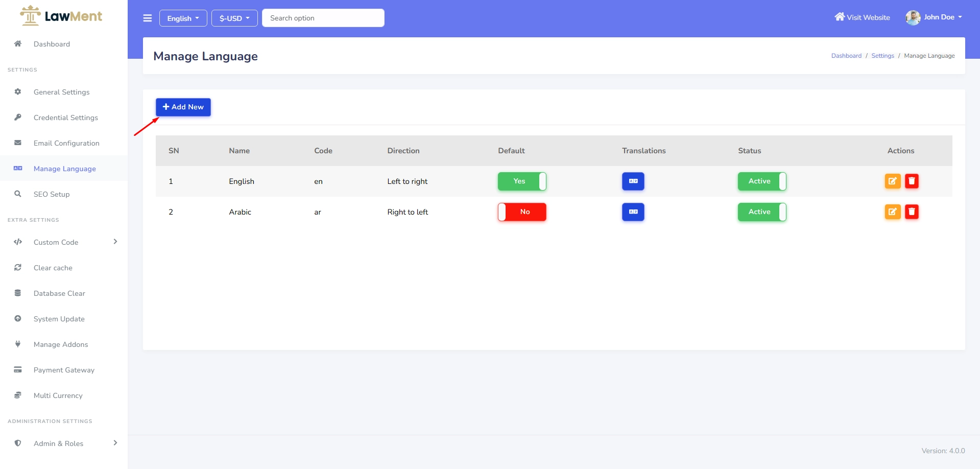
Task: Toggle Active status for English
Action: coord(761,181)
